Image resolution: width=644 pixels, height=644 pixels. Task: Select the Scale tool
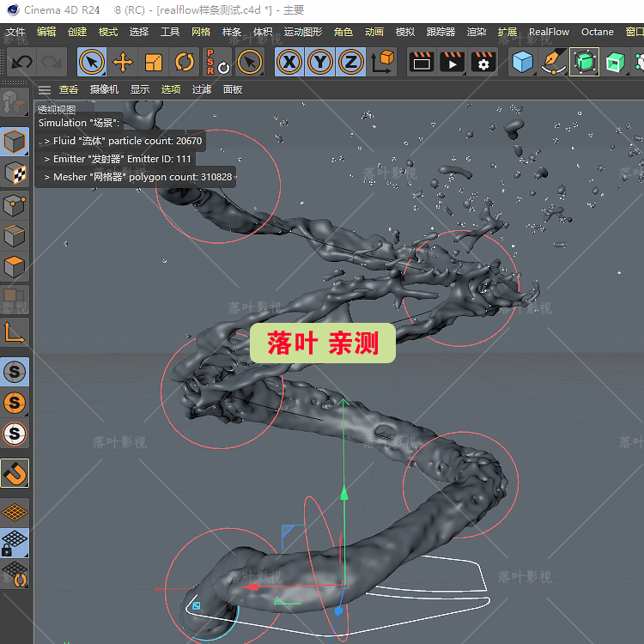pyautogui.click(x=154, y=62)
